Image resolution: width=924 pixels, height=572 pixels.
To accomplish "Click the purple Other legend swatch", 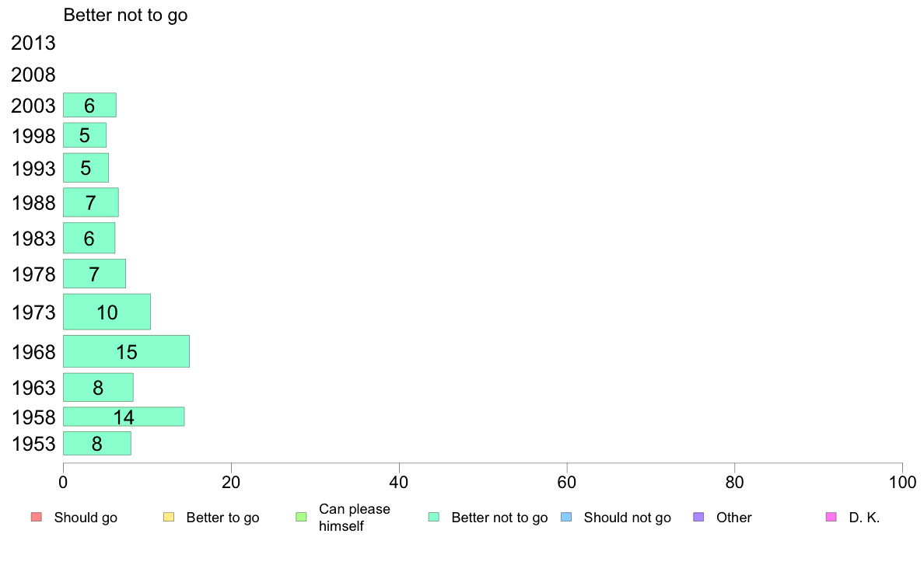I will click(x=699, y=518).
